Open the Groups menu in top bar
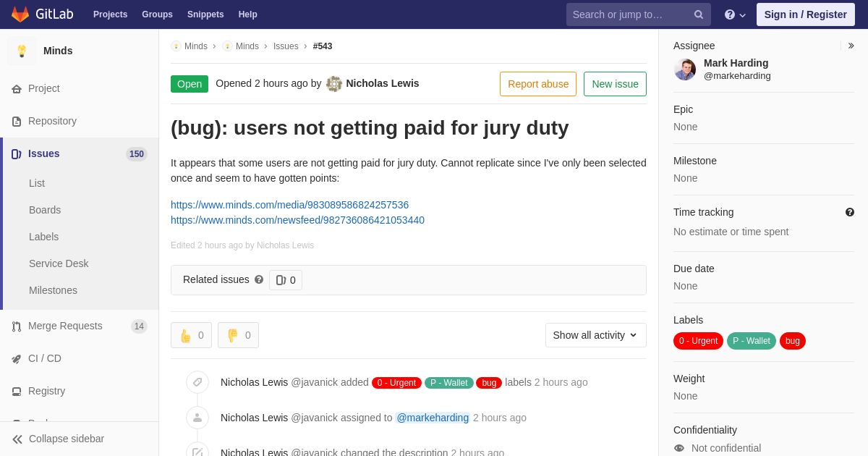 click(157, 14)
